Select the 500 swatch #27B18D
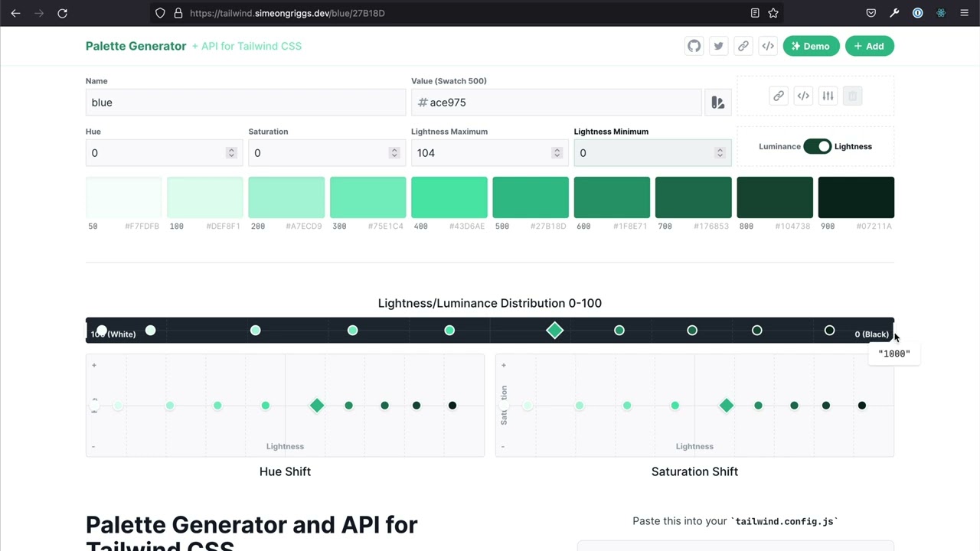Image resolution: width=980 pixels, height=551 pixels. coord(531,197)
